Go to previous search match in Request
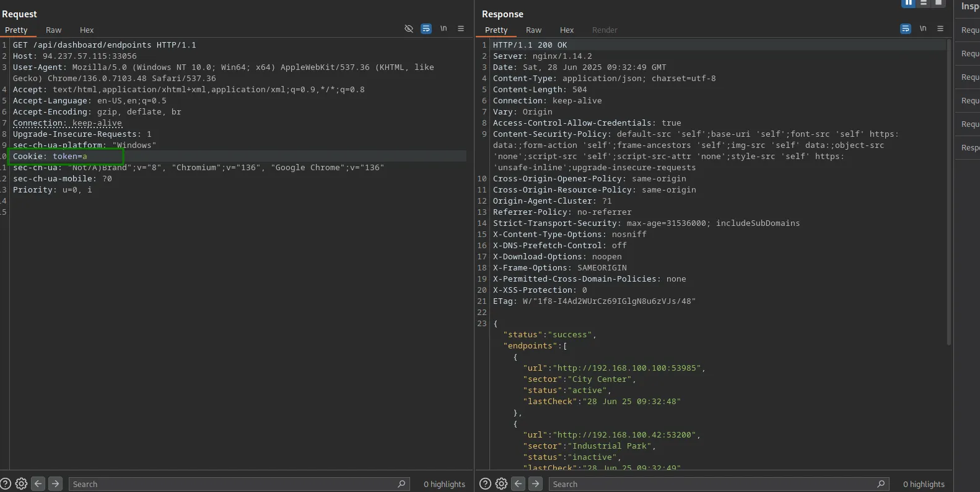Image resolution: width=980 pixels, height=492 pixels. (x=38, y=484)
